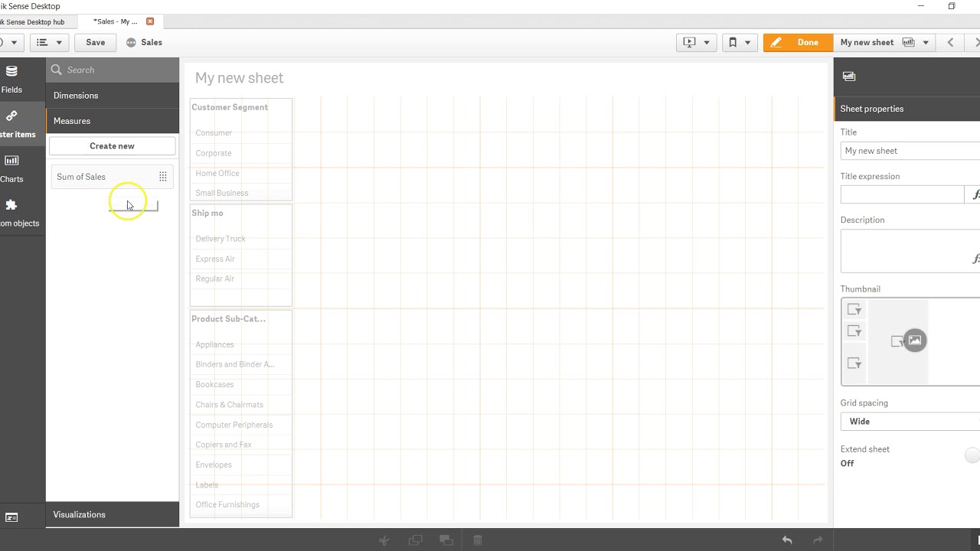980x551 pixels.
Task: Click the Sales app globe icon
Action: pos(131,42)
